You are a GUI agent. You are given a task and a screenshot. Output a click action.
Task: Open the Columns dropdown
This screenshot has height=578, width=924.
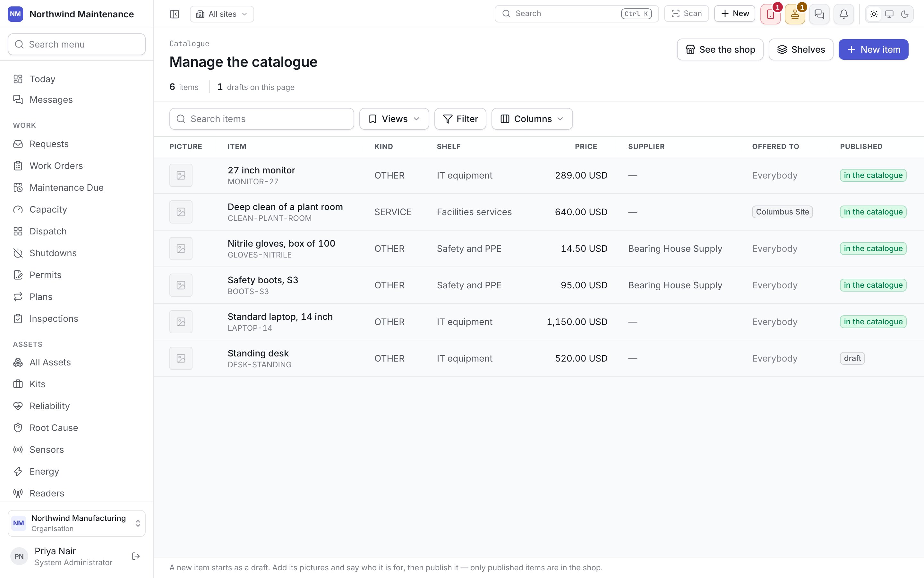(x=532, y=119)
